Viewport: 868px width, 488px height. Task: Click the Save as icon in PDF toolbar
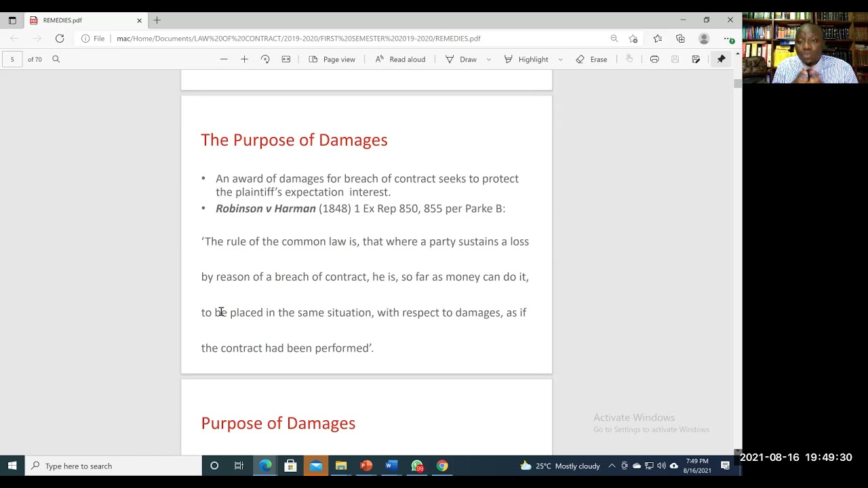pos(696,60)
